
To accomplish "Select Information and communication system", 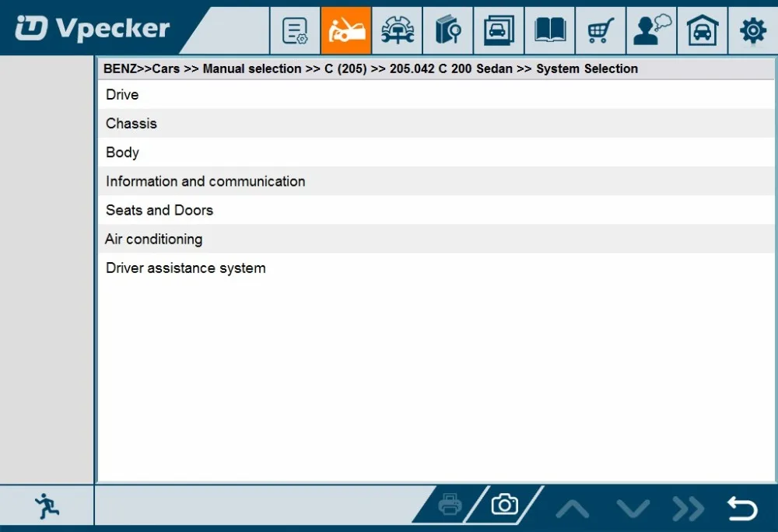I will pyautogui.click(x=436, y=181).
